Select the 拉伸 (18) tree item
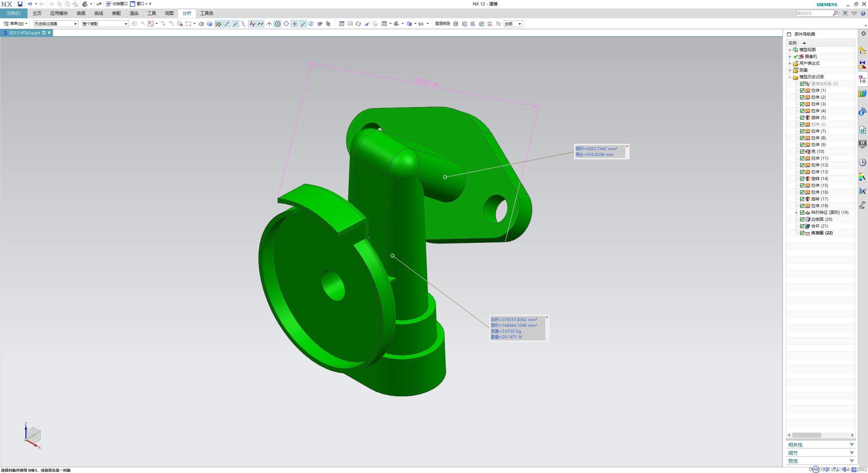The height and width of the screenshot is (473, 868). (x=819, y=206)
